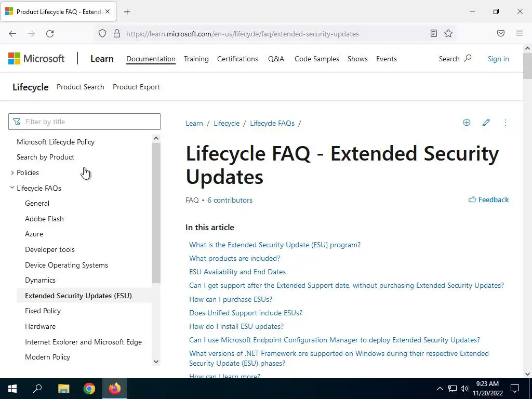
Task: Expand the Policies tree node
Action: click(12, 172)
